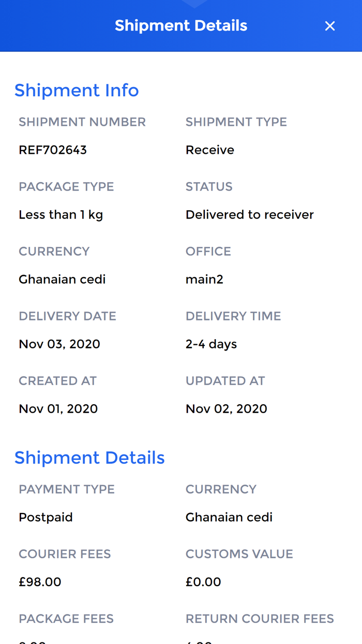Click the £0.00 customs value

(203, 581)
